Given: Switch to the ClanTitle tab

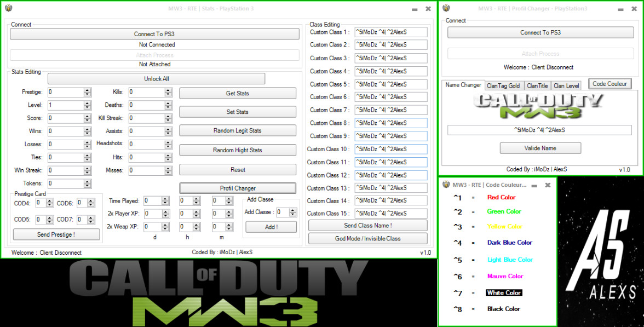Looking at the screenshot, I should 537,86.
